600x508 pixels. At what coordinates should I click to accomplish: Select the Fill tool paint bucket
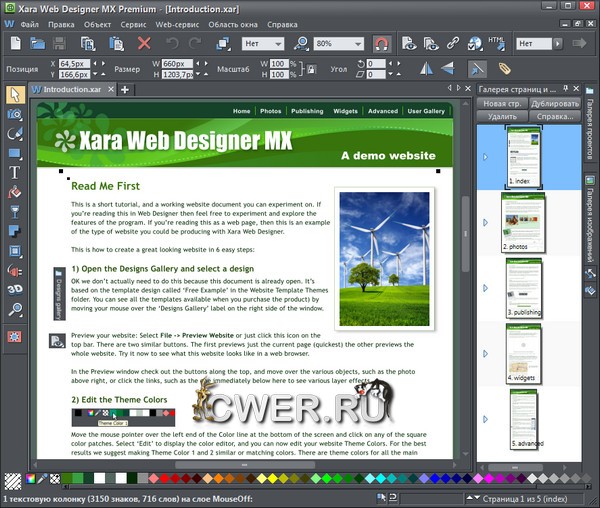point(14,191)
